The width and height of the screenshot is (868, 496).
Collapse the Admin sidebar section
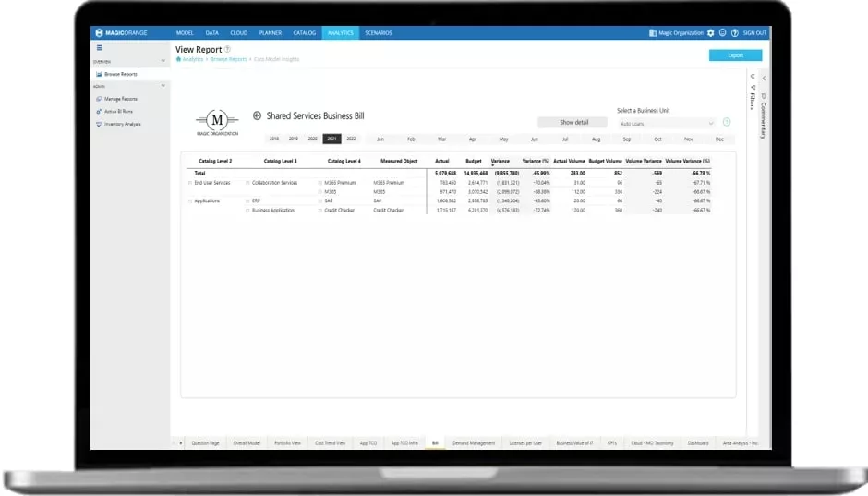click(163, 86)
